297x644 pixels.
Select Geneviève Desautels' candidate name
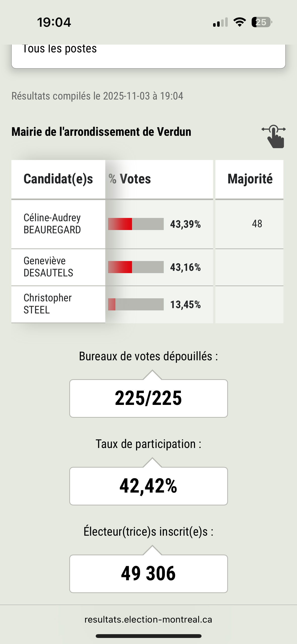[x=48, y=267]
